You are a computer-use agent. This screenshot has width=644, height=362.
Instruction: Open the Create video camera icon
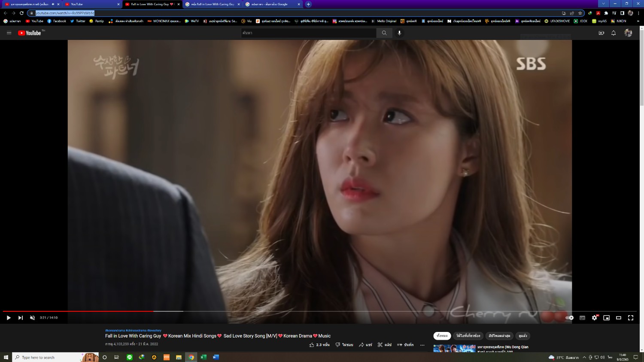click(x=601, y=33)
